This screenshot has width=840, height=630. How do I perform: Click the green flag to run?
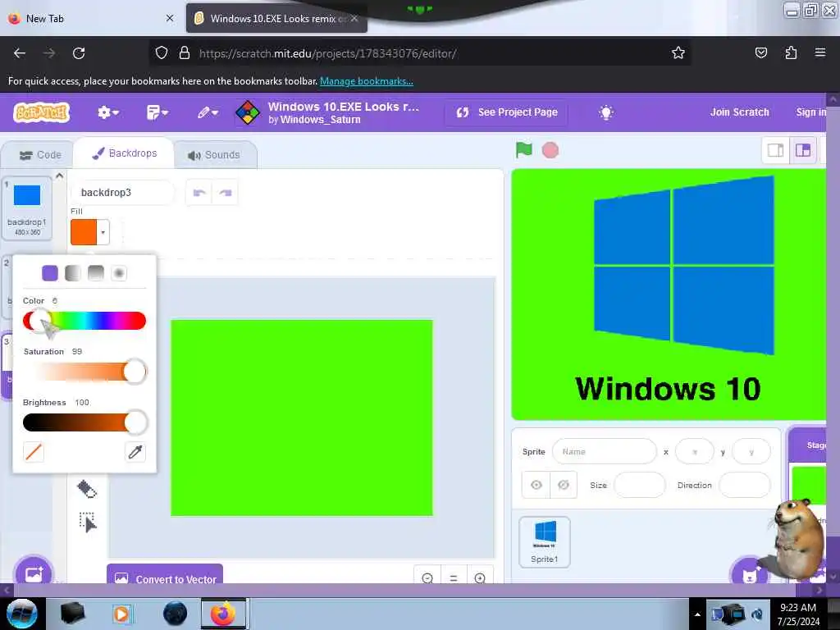tap(523, 150)
